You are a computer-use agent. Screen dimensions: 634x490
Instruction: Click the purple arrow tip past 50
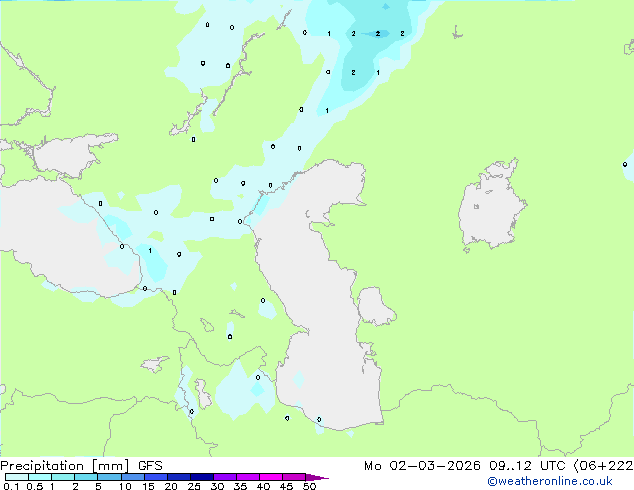(317, 477)
